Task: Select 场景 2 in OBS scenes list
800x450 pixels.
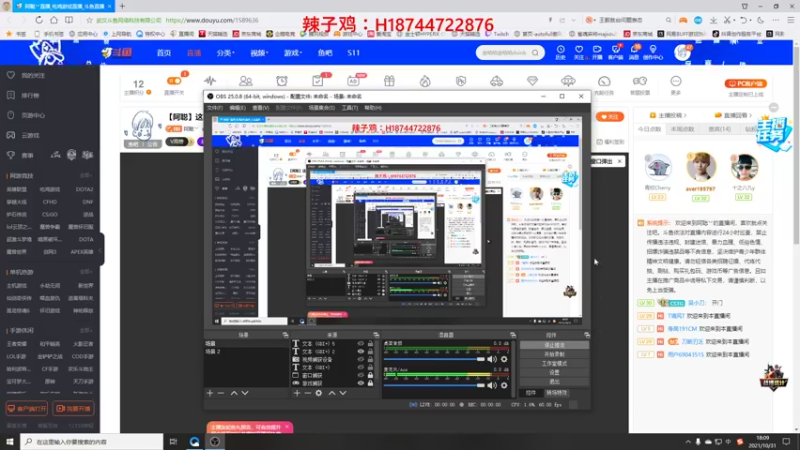Action: pyautogui.click(x=246, y=352)
